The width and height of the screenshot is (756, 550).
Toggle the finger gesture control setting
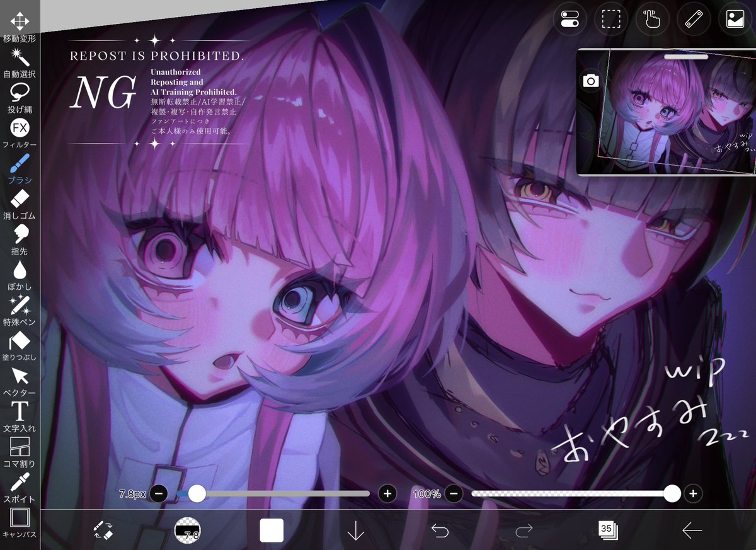pos(652,19)
